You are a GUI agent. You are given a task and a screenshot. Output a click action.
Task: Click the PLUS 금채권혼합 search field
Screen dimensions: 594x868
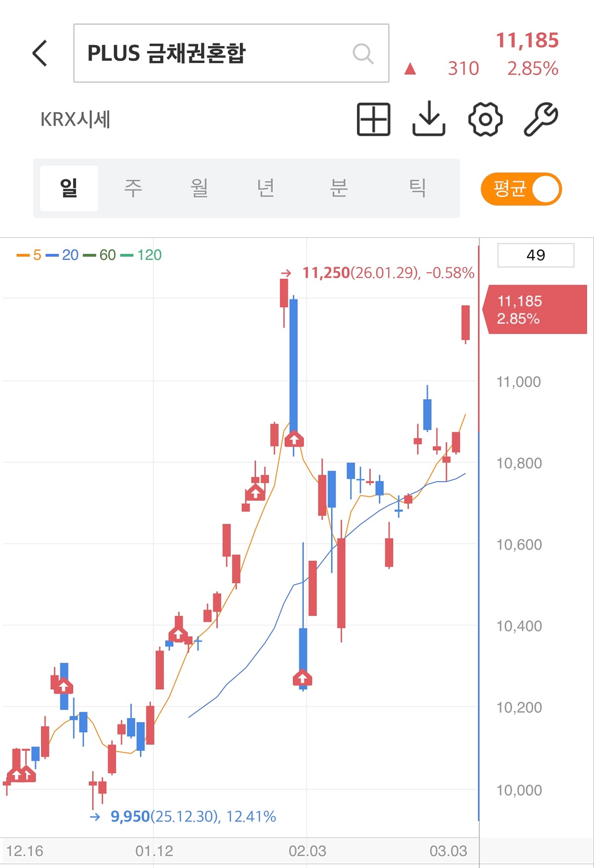coord(213,53)
